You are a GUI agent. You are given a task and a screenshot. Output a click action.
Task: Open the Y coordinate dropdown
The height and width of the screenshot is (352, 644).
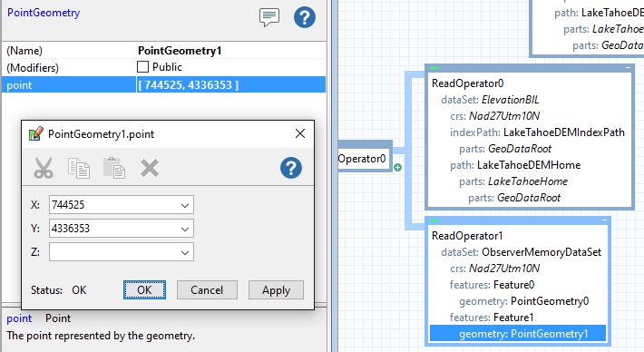(185, 229)
